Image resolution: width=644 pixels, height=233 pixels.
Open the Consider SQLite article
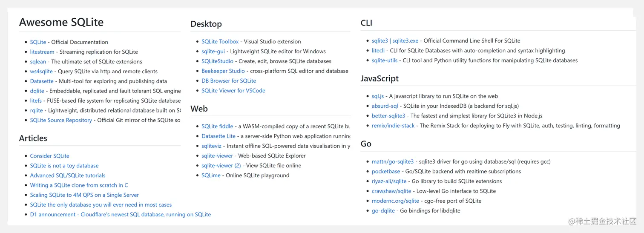coord(49,156)
